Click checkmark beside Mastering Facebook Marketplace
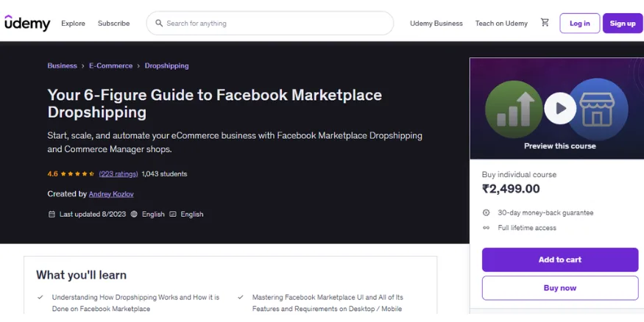Image resolution: width=644 pixels, height=322 pixels. [241, 297]
